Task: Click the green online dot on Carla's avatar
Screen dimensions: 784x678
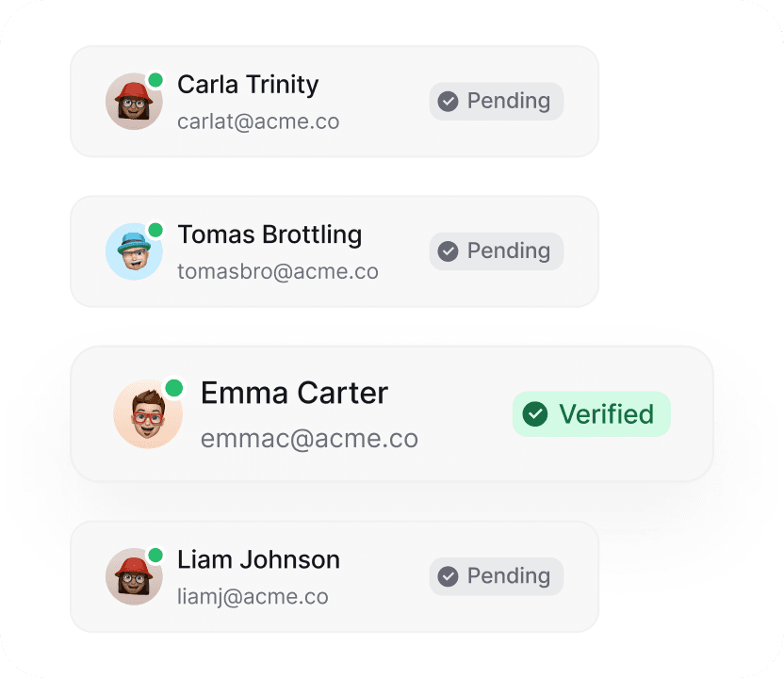Action: tap(155, 81)
